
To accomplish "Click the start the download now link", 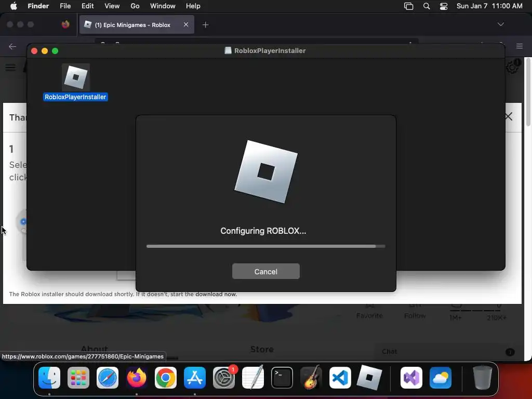I will [x=216, y=294].
